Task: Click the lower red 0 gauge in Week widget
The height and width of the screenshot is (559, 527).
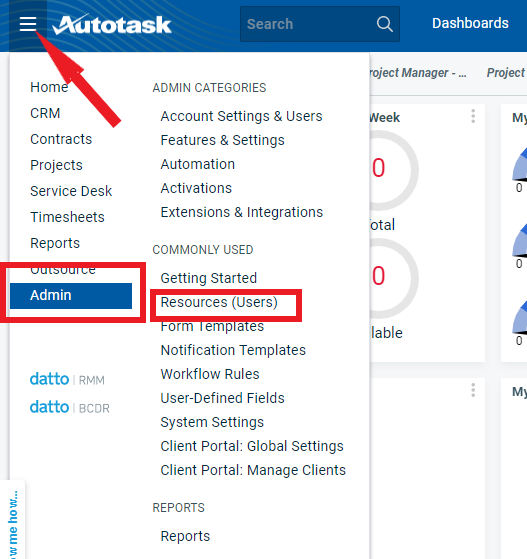Action: tap(379, 276)
